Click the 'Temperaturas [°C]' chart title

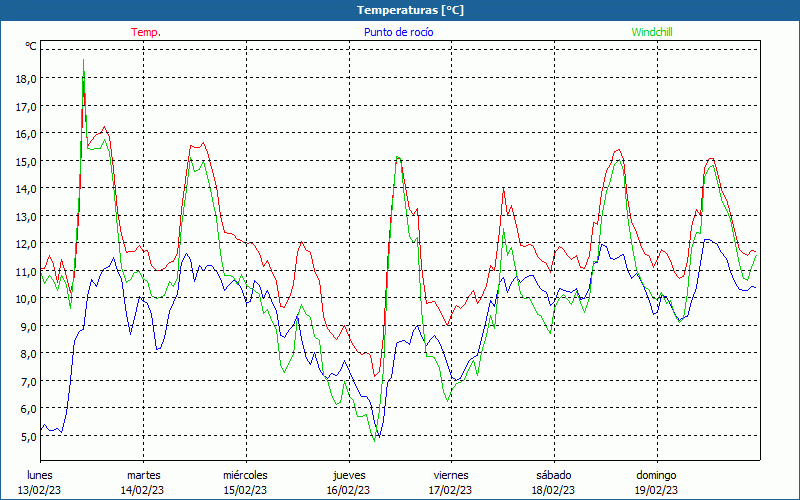click(410, 10)
